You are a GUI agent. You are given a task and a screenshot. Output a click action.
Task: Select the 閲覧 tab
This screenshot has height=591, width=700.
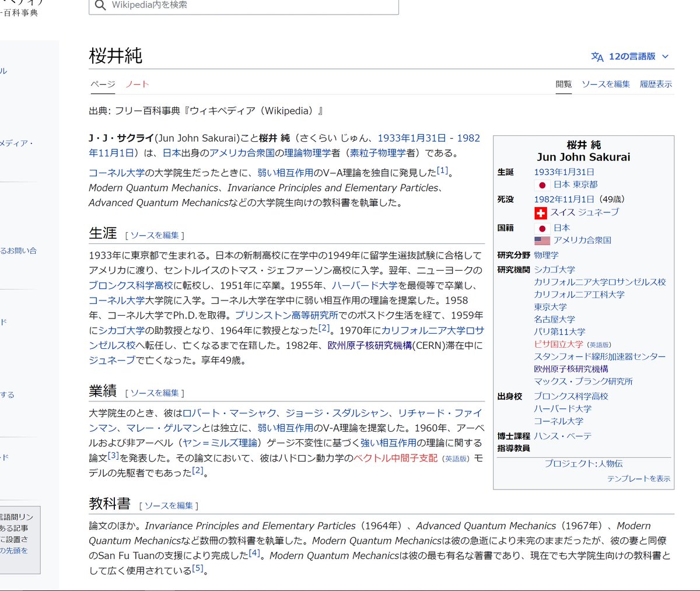coord(563,84)
